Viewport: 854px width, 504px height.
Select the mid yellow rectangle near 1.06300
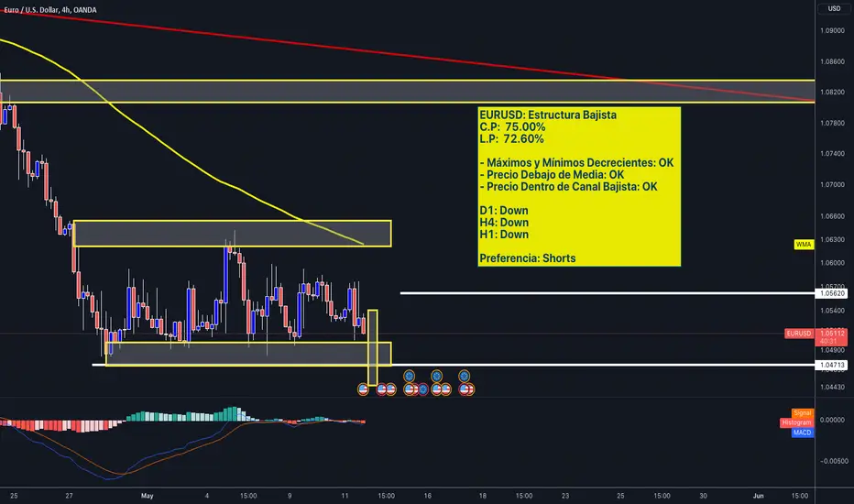point(232,233)
